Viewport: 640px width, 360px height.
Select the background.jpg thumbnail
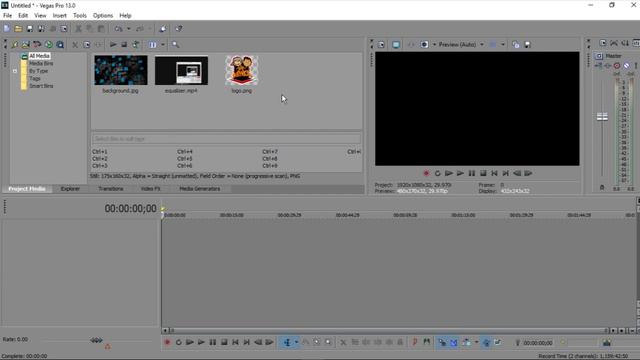121,70
